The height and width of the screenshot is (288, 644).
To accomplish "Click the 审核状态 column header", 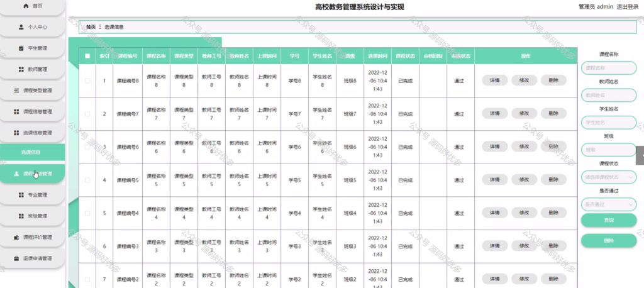I will point(460,56).
